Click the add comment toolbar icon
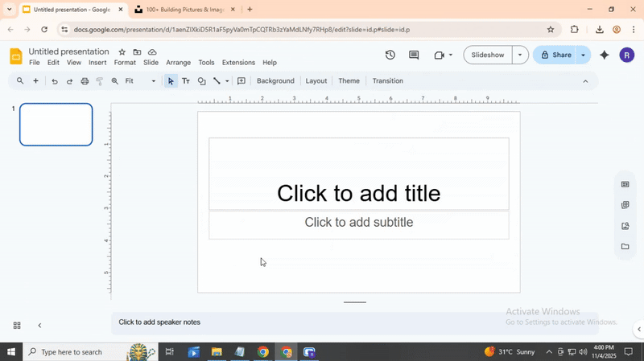The width and height of the screenshot is (644, 361). (x=241, y=81)
